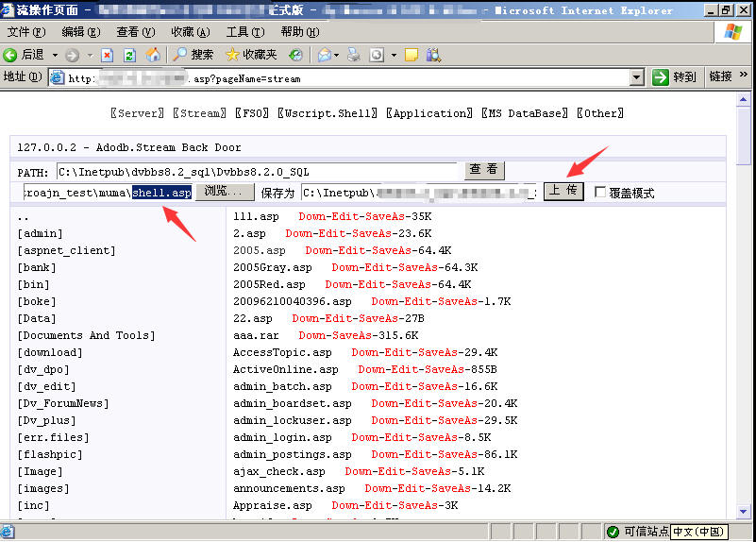This screenshot has width=756, height=542.
Task: Open the 帮助(H) menu
Action: [300, 32]
